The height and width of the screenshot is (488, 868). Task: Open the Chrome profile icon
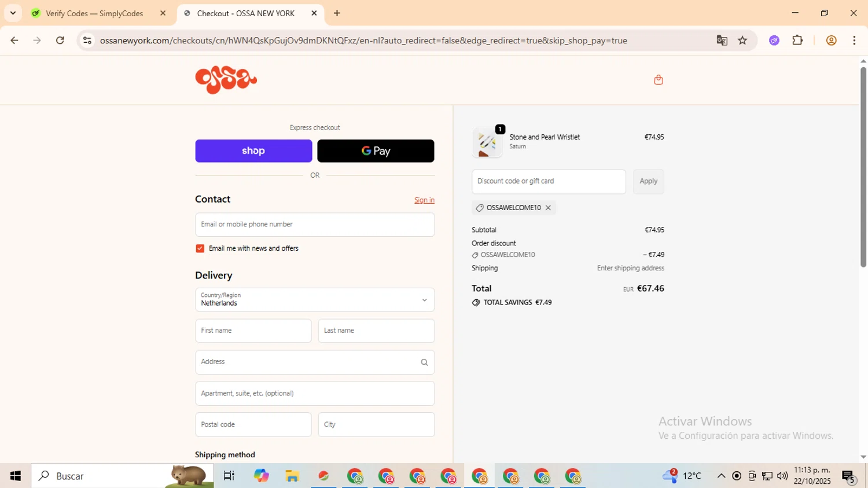[x=831, y=41]
